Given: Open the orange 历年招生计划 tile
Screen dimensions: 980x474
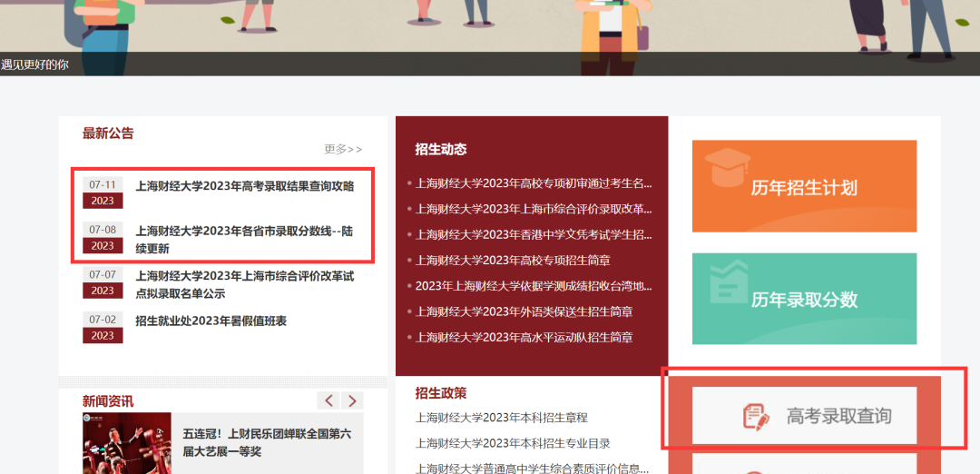Looking at the screenshot, I should coord(804,186).
